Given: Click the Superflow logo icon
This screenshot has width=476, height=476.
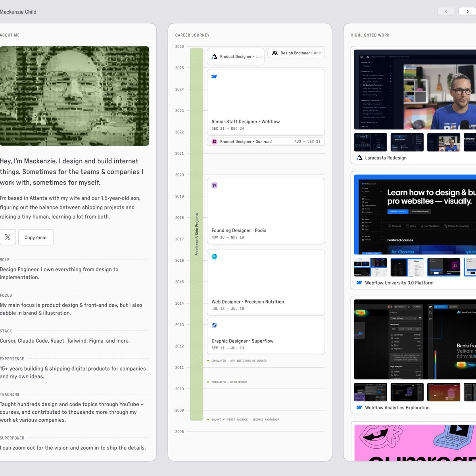Looking at the screenshot, I should [214, 325].
